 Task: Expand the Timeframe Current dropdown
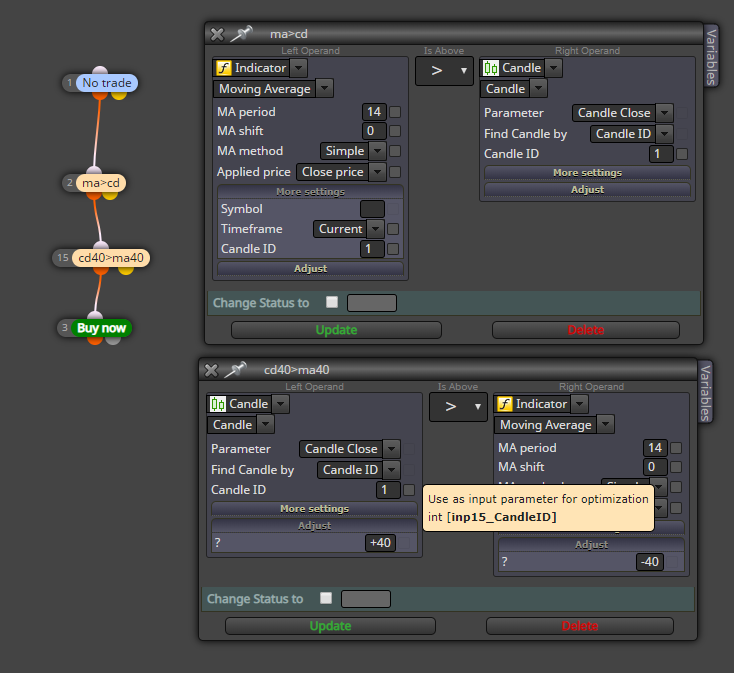click(349, 229)
